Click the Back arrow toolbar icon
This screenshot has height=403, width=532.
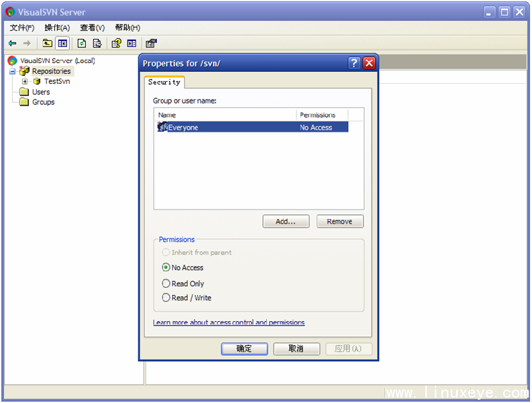(13, 43)
